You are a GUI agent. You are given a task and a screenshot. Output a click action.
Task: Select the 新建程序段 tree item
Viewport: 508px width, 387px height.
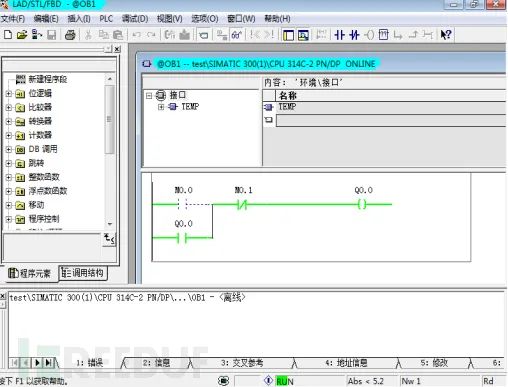tap(48, 79)
